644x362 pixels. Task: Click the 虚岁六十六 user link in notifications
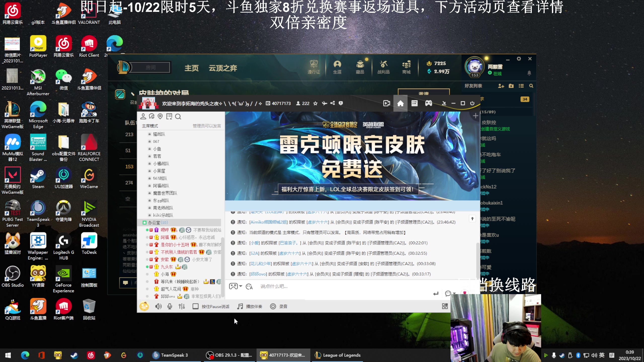318,222
